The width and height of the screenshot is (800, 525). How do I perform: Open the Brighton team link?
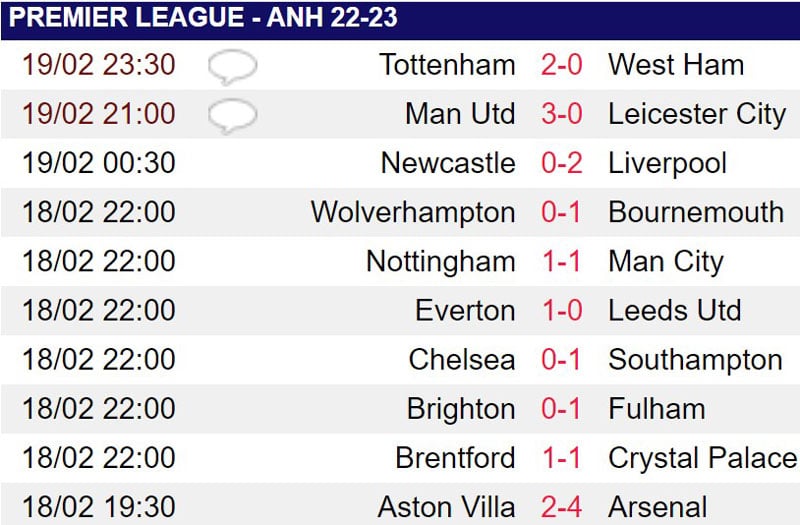point(461,410)
